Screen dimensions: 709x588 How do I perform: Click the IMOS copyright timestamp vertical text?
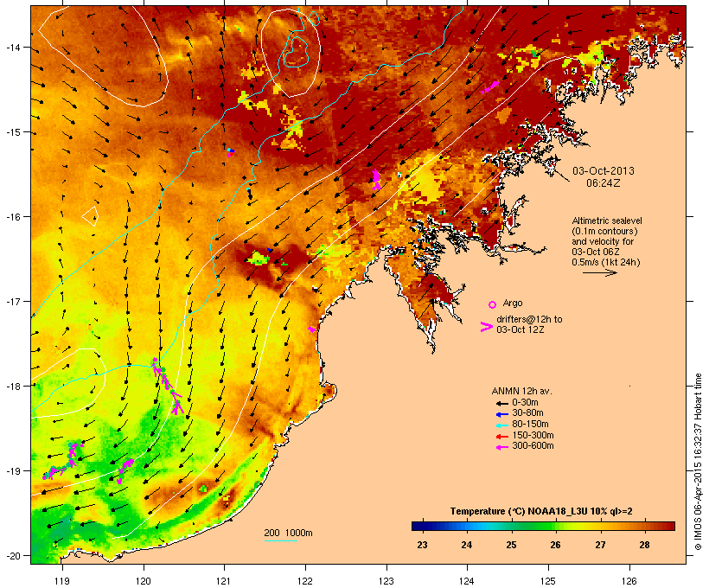pos(698,462)
